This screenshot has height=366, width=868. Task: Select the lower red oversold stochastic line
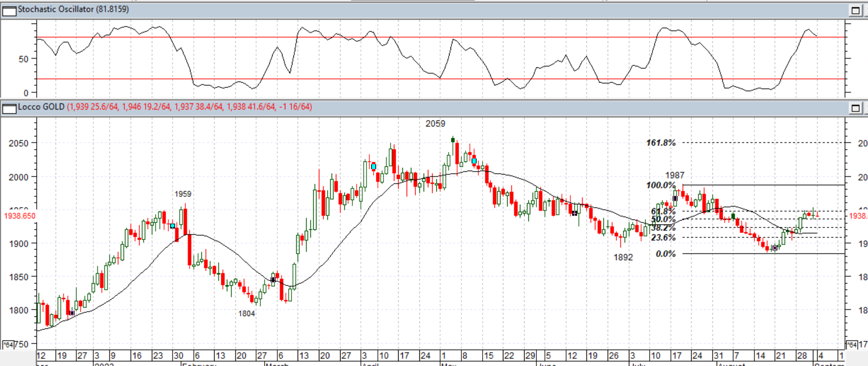(x=441, y=79)
